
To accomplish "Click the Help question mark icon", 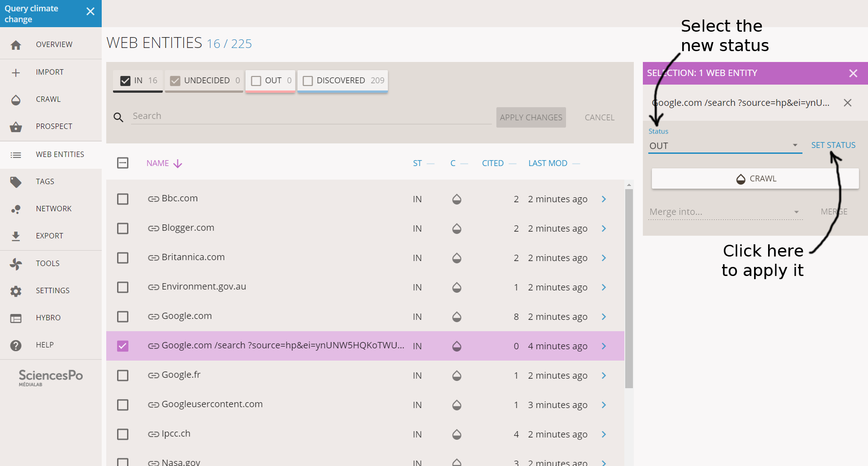I will [16, 345].
